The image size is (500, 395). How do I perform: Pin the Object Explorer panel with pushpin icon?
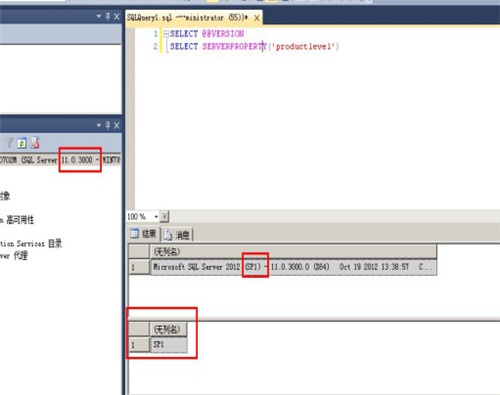(x=108, y=125)
